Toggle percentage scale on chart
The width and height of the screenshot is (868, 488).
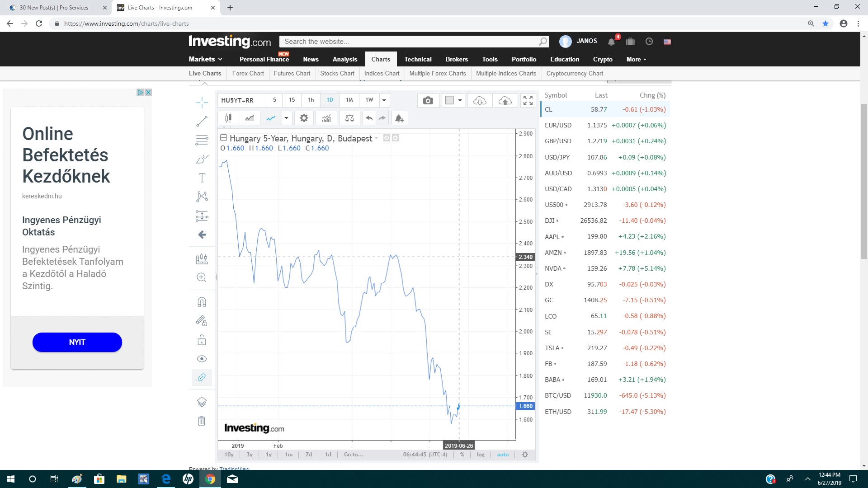click(x=462, y=455)
